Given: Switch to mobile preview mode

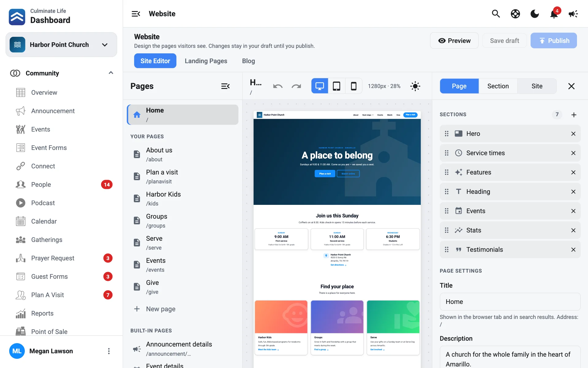Looking at the screenshot, I should tap(354, 86).
